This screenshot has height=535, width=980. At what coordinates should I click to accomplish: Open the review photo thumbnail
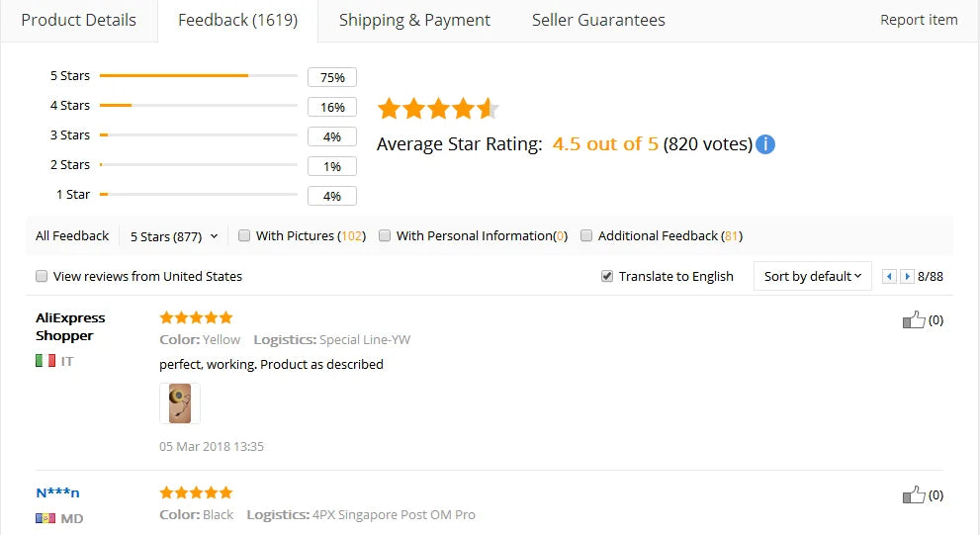pos(180,403)
